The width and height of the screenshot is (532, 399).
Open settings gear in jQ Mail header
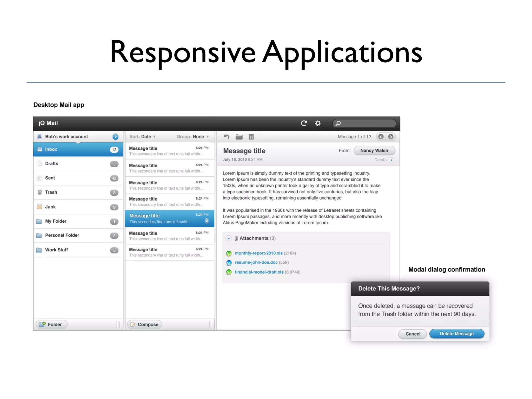(317, 123)
